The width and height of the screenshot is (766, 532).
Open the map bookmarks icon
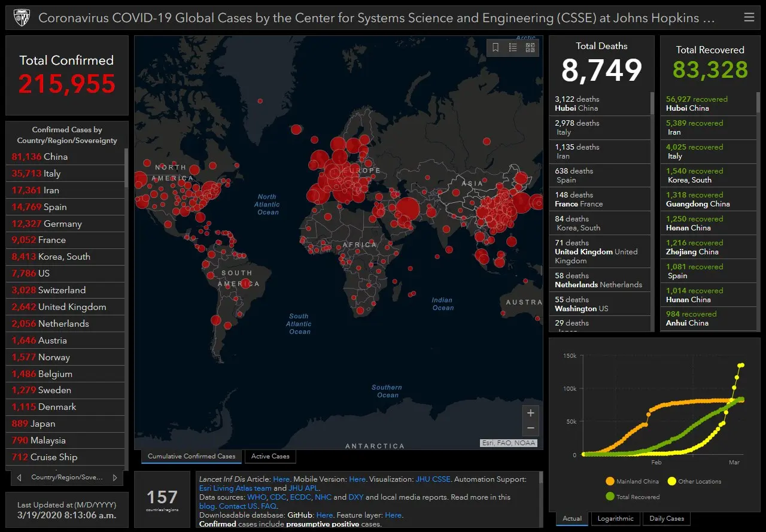click(496, 48)
